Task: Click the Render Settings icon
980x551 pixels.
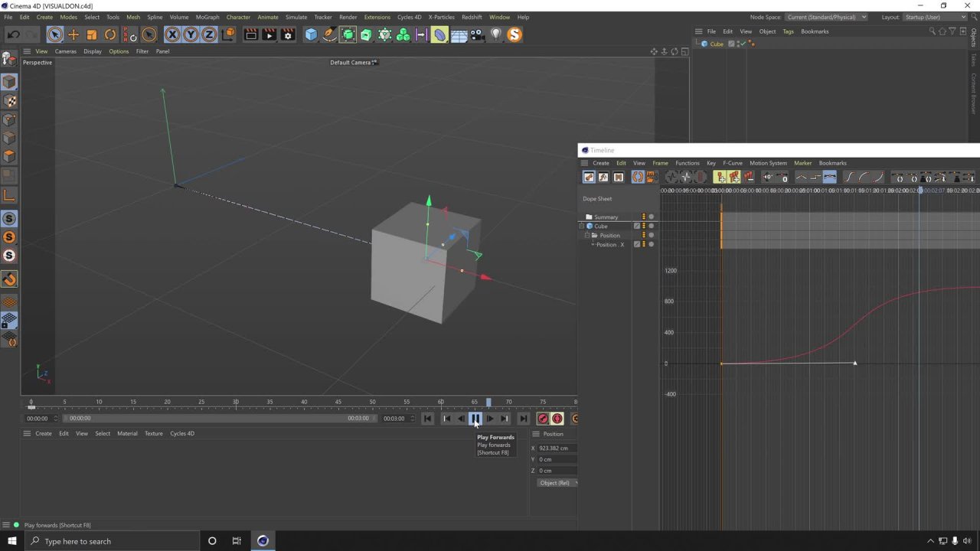Action: [x=288, y=34]
